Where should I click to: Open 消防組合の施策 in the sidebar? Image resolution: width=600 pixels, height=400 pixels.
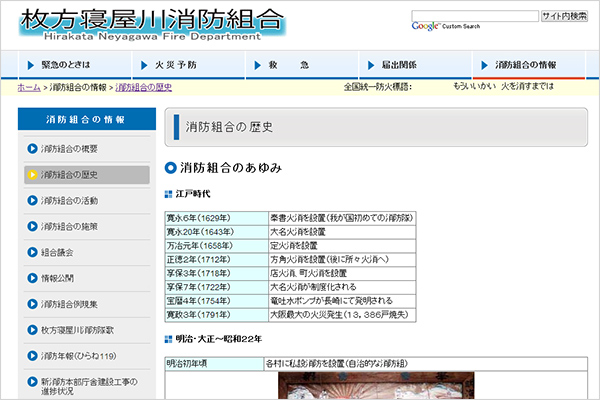(70, 226)
